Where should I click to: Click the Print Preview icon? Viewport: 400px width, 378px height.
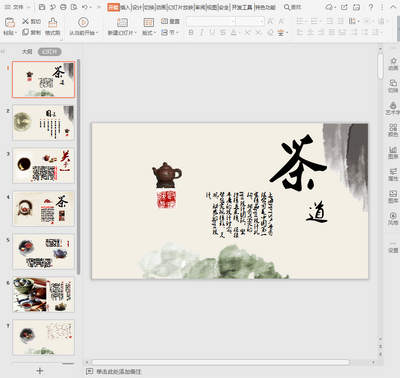pos(74,7)
